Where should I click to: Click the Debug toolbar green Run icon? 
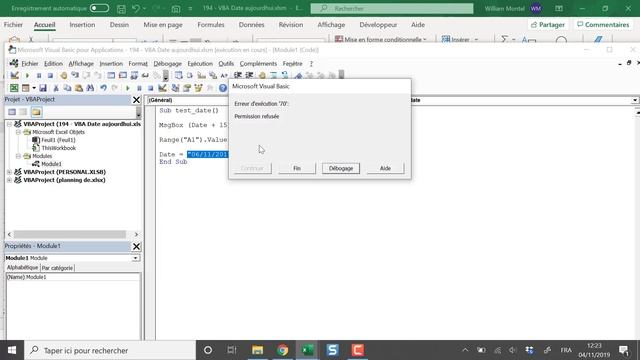(27, 75)
